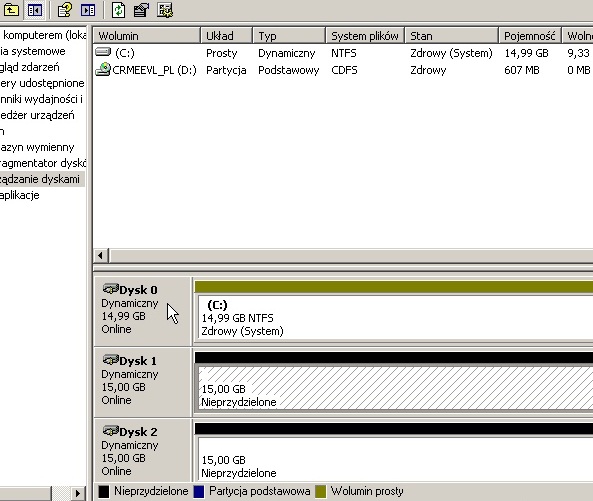This screenshot has width=593, height=501.
Task: Open Defragmentator dysków in the tree
Action: 43,163
